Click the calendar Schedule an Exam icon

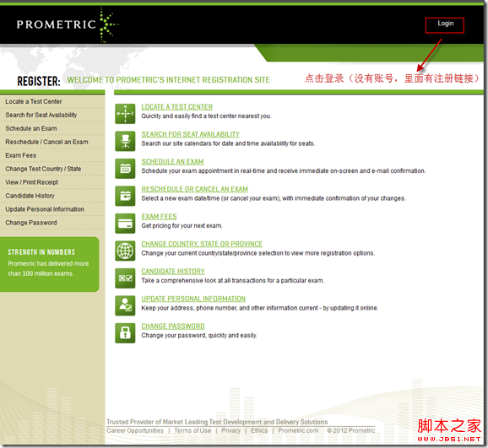pos(125,169)
